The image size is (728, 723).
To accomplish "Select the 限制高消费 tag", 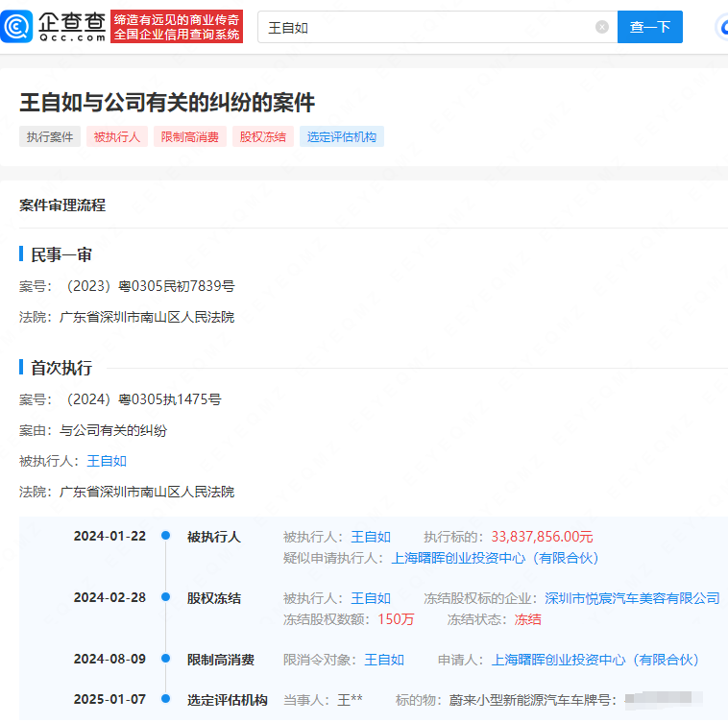I will tap(190, 137).
